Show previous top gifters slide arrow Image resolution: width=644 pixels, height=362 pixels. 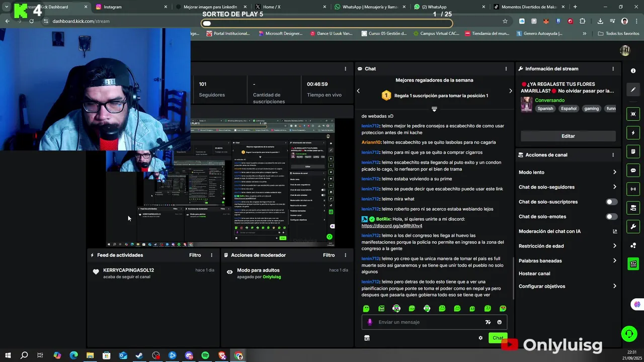click(358, 91)
